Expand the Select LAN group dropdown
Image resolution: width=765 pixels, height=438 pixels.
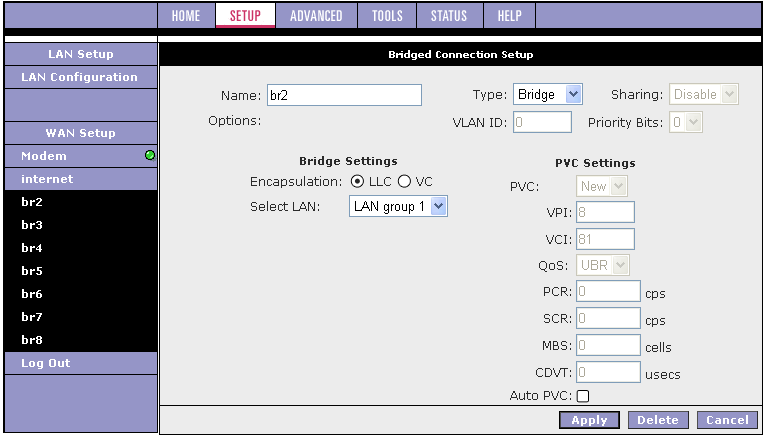398,206
